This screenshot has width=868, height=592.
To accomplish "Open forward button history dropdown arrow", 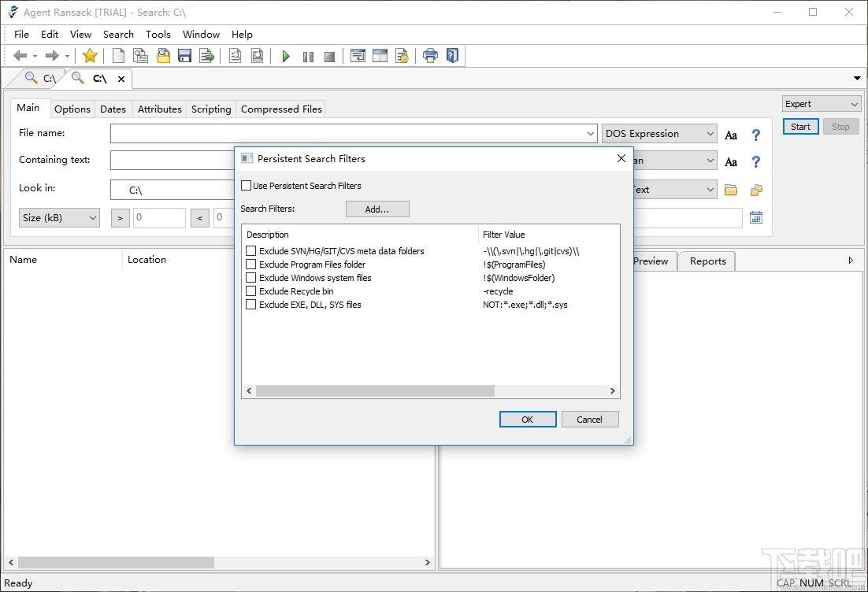I will 67,56.
